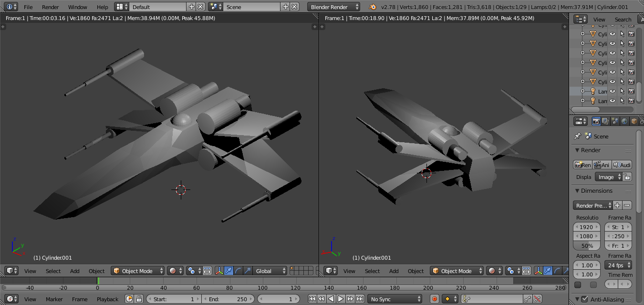This screenshot has height=305, width=644.
Task: Play the animation forward
Action: click(341, 299)
